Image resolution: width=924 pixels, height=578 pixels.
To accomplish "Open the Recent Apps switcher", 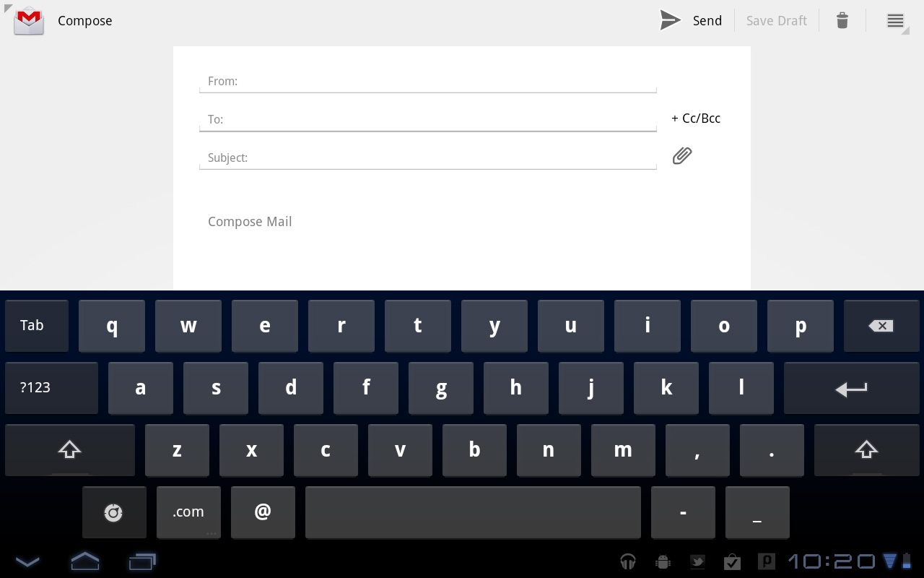I will (142, 561).
